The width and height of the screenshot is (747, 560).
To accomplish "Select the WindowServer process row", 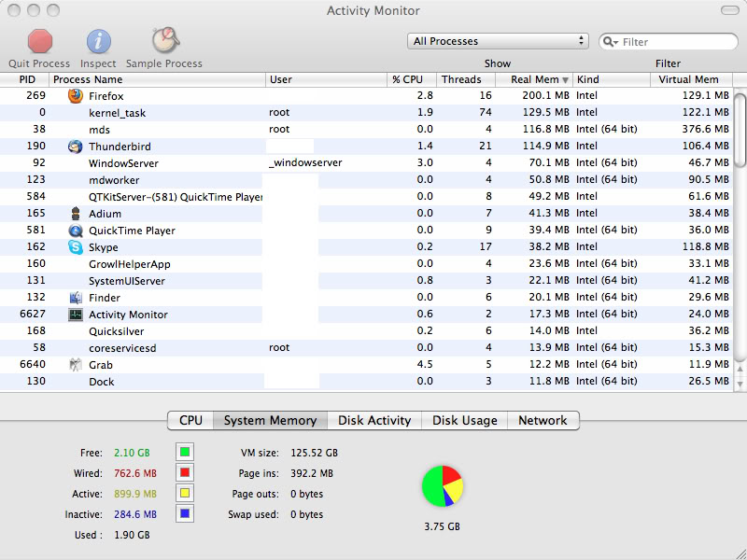I will pos(366,162).
